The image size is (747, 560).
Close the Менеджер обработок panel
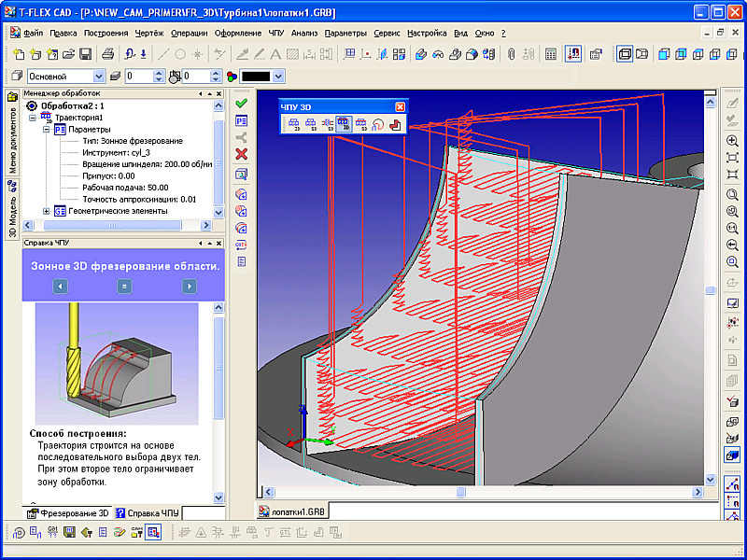pos(218,94)
